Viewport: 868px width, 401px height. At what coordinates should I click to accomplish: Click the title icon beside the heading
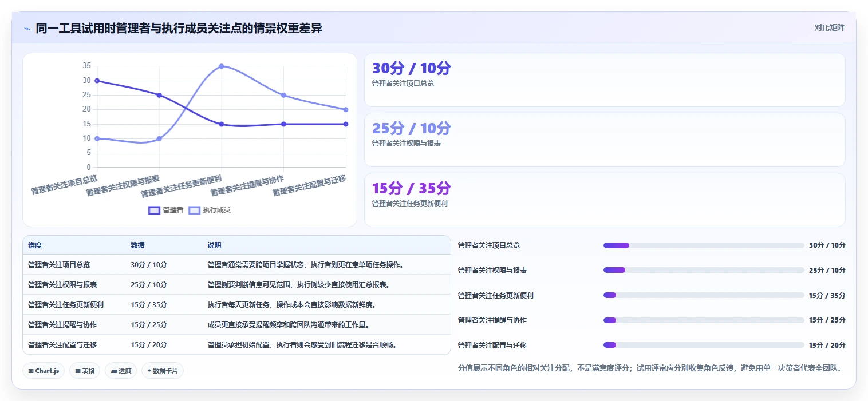[27, 28]
